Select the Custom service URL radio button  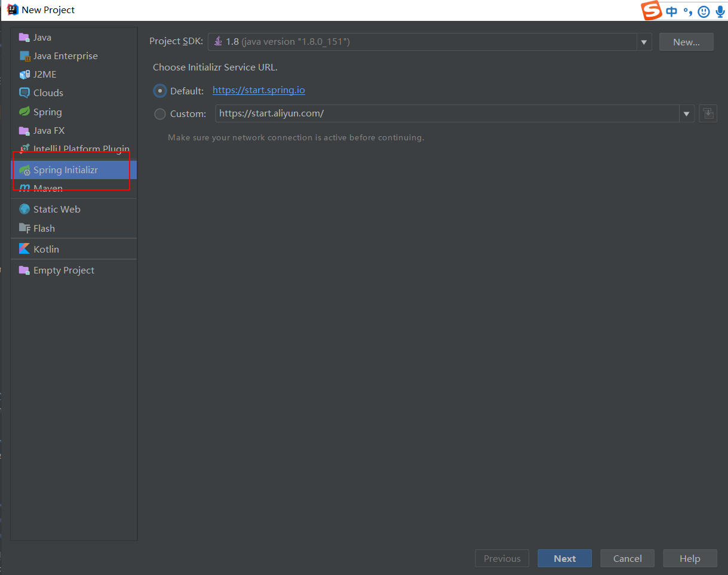click(x=160, y=113)
